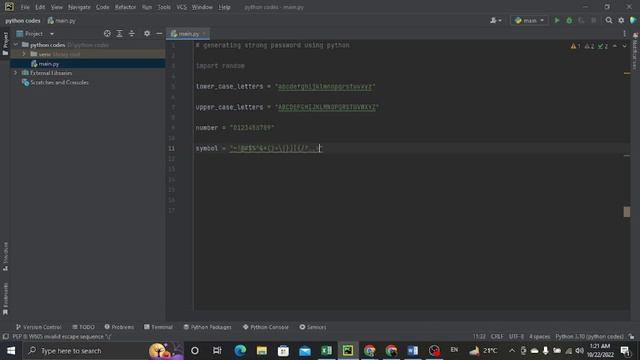
Task: Click the Run with Coverage icon
Action: click(x=581, y=20)
